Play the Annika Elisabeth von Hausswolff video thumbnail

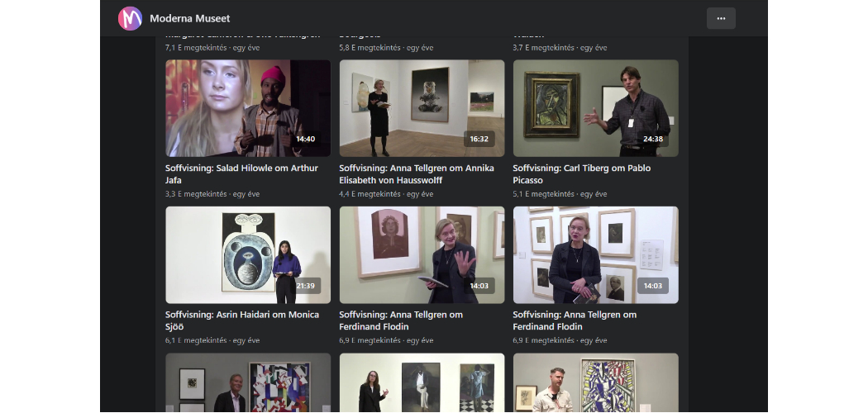(422, 107)
